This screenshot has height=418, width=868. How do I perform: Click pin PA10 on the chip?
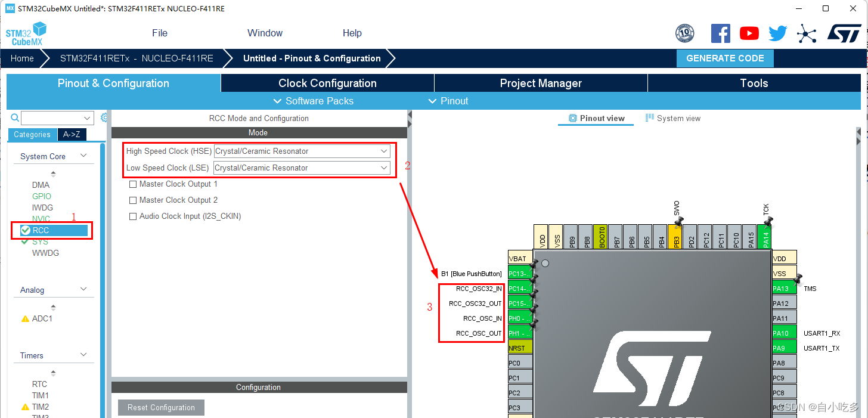click(785, 333)
